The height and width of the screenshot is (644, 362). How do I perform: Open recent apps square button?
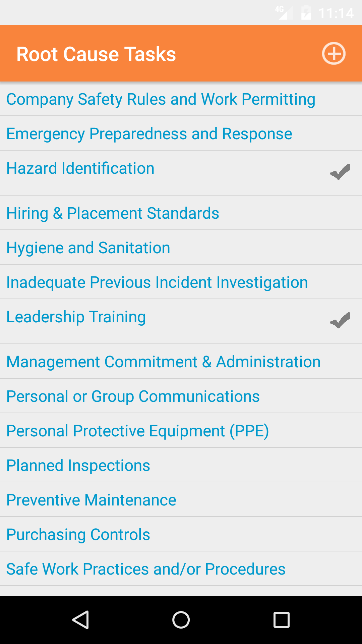[281, 620]
